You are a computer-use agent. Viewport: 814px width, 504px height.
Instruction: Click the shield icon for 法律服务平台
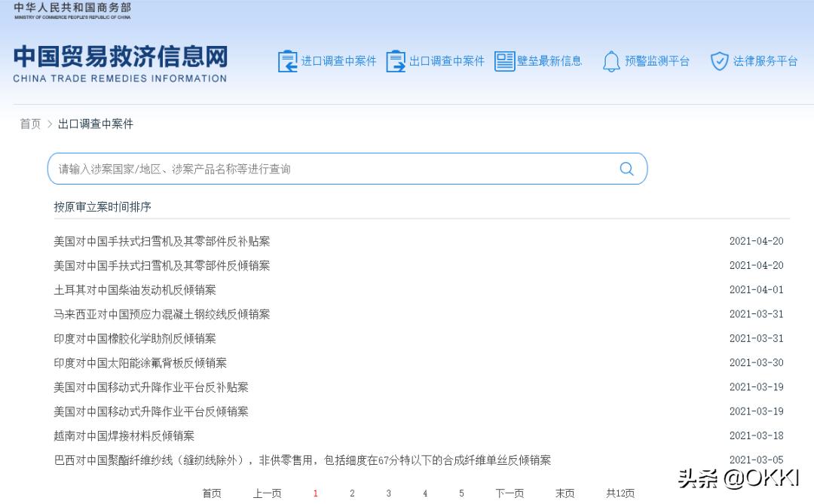click(x=721, y=61)
